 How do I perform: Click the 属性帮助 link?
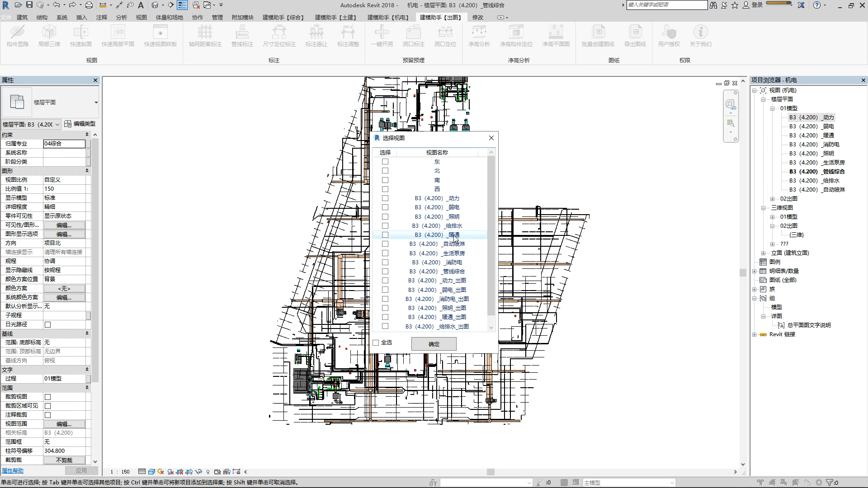coord(13,471)
